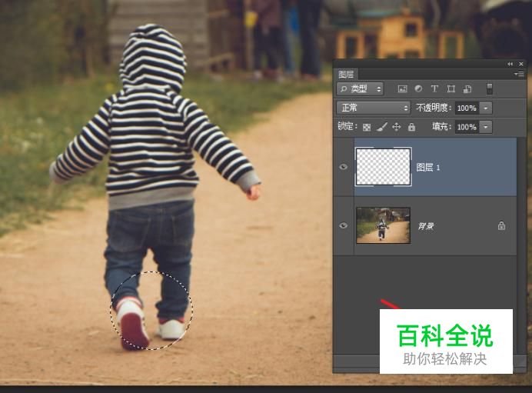Switch to the 图层 panel tab

[346, 74]
